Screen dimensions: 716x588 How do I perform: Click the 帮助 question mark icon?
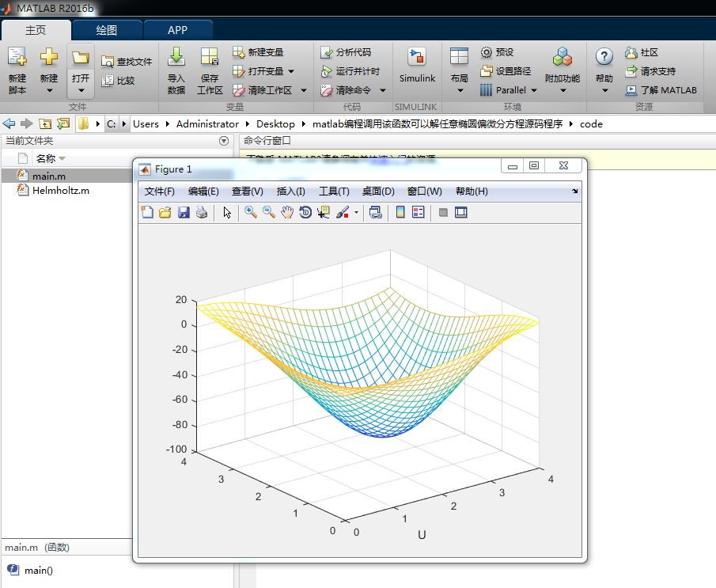click(604, 57)
